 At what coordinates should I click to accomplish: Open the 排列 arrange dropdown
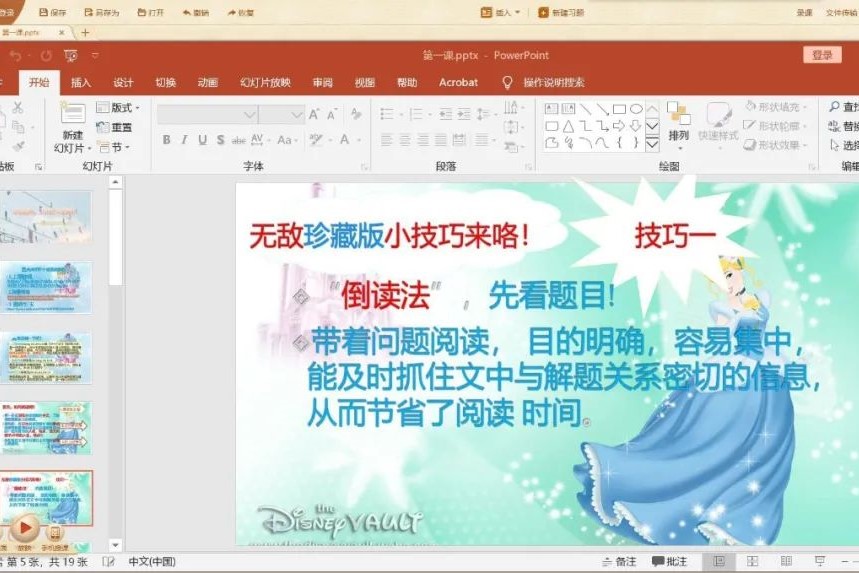tap(678, 127)
